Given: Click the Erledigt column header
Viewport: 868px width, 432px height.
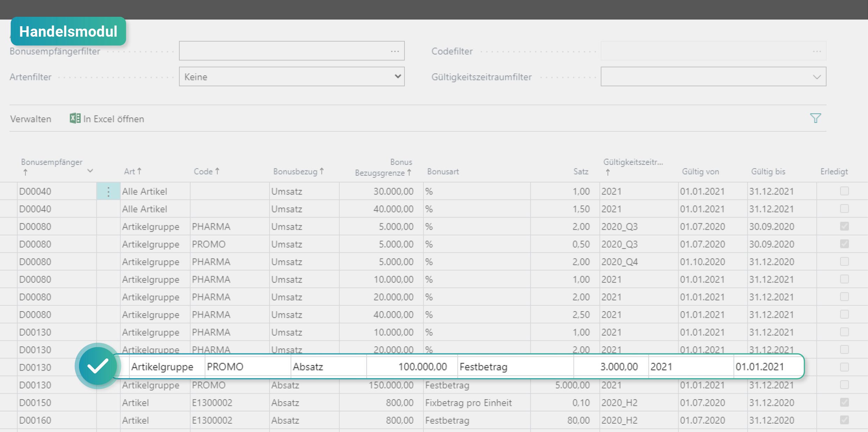Looking at the screenshot, I should [x=834, y=171].
